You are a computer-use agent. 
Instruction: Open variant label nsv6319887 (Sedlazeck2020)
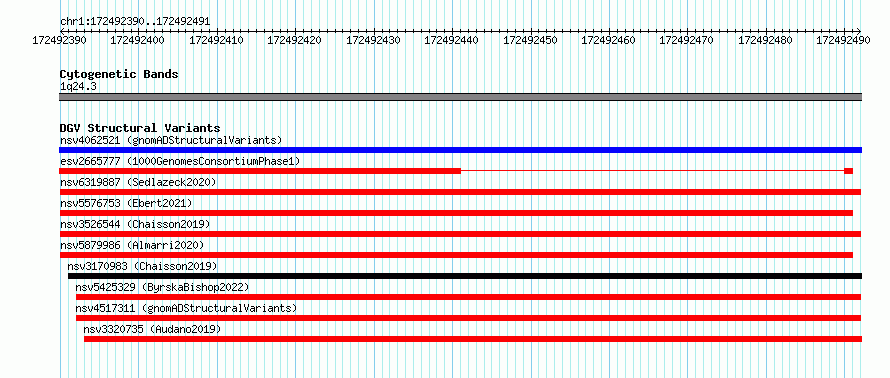pyautogui.click(x=138, y=182)
